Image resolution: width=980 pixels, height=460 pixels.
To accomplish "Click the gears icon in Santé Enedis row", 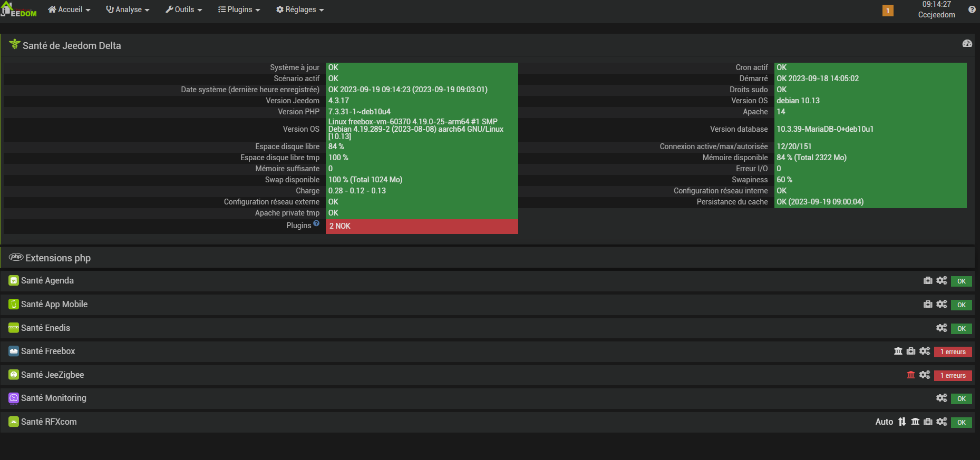I will 942,328.
